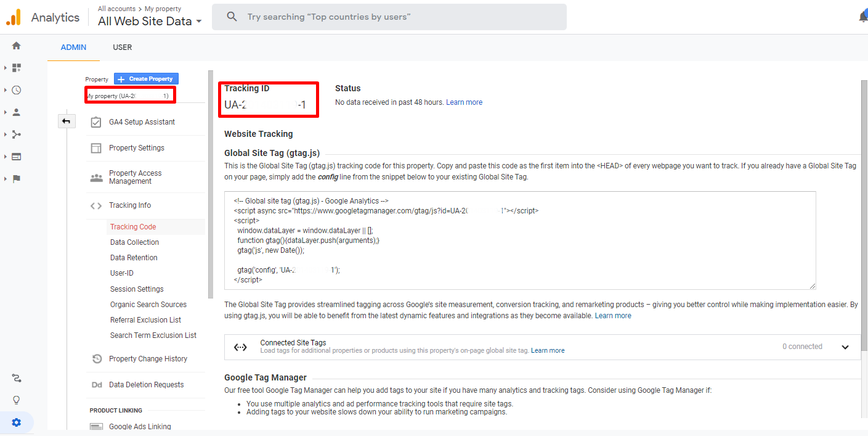Select Referral Exclusion List item

146,320
